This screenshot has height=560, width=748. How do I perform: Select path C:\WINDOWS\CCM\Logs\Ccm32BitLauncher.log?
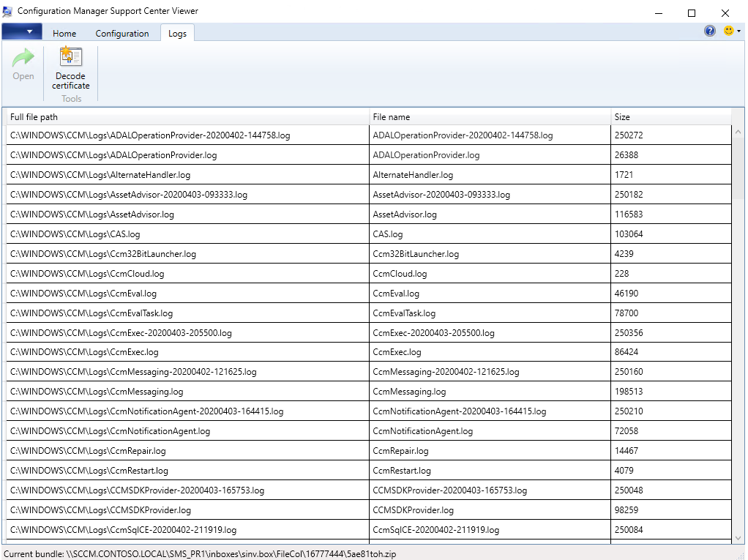click(103, 254)
